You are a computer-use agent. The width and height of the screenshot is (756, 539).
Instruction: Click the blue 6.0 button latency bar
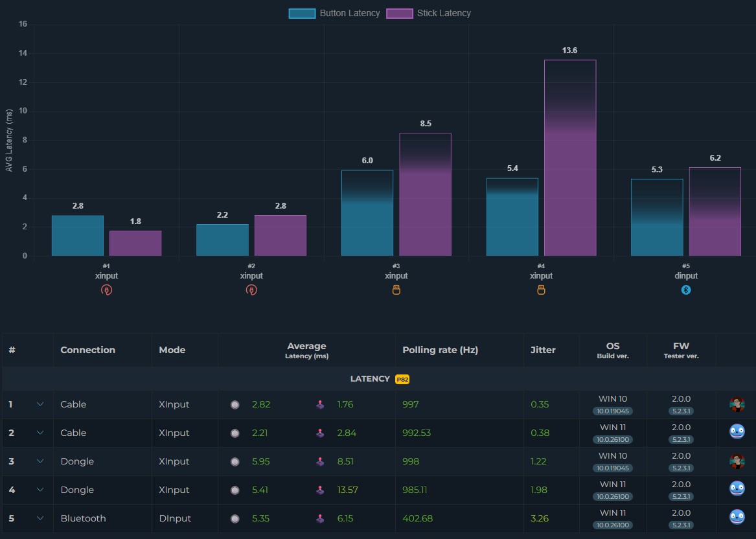367,212
